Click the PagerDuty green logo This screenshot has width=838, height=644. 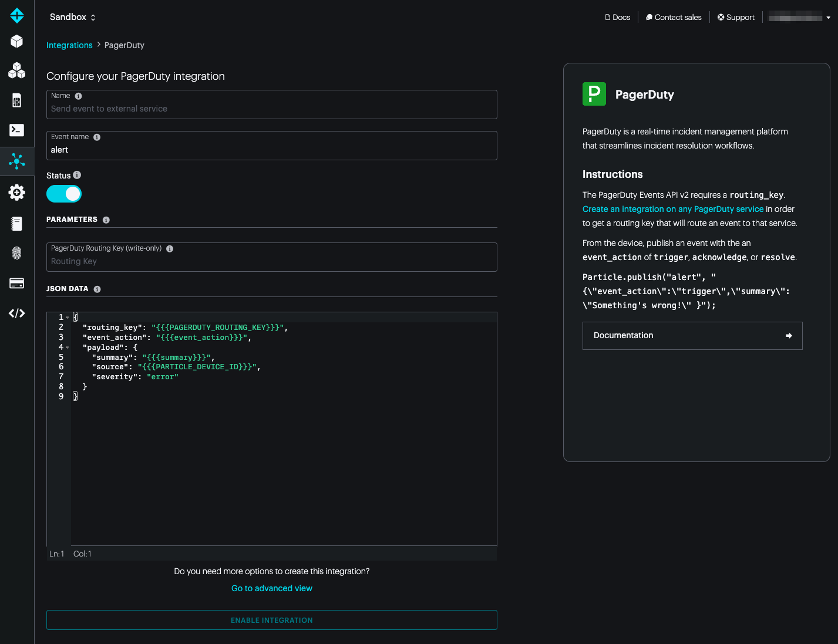(594, 94)
